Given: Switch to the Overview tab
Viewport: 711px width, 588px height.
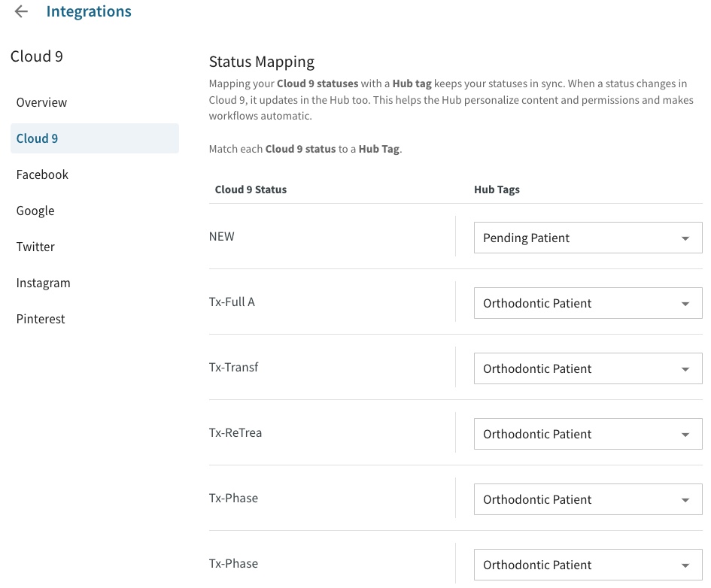Looking at the screenshot, I should point(41,102).
